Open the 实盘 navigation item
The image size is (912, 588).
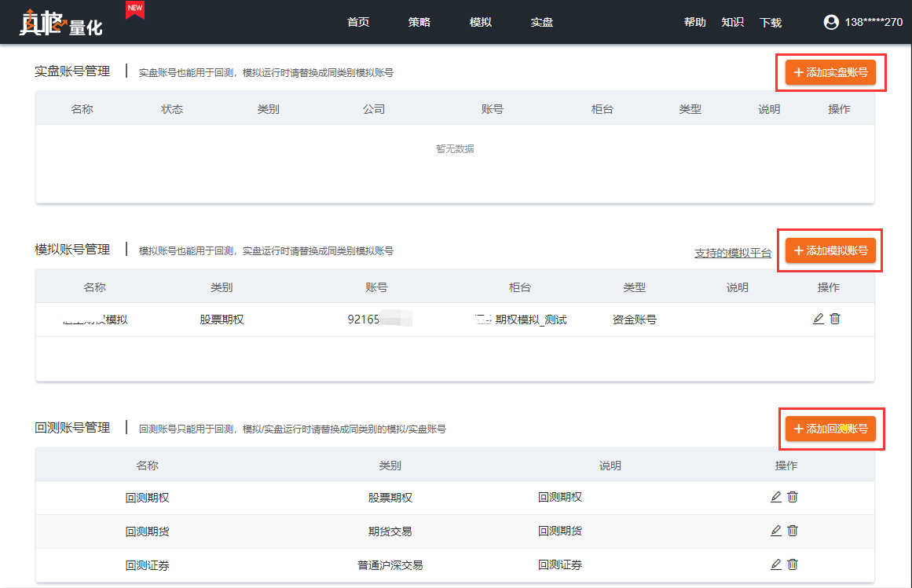click(542, 22)
